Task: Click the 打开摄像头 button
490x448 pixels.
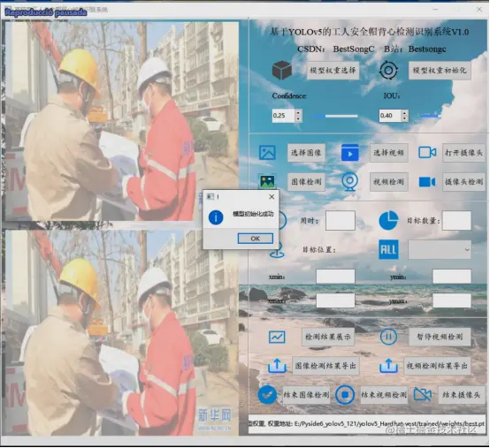Action: pos(463,153)
